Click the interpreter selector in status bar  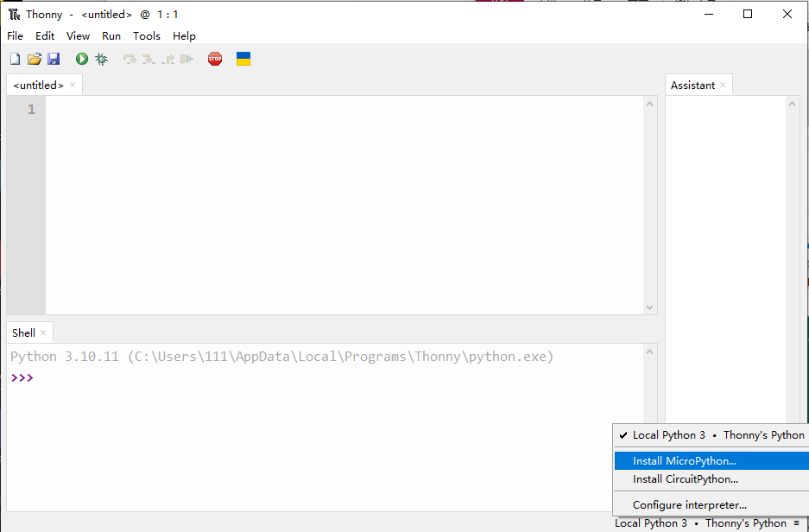point(706,523)
